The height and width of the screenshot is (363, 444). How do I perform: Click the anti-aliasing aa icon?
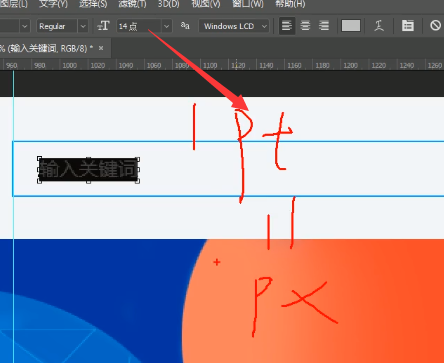(185, 26)
